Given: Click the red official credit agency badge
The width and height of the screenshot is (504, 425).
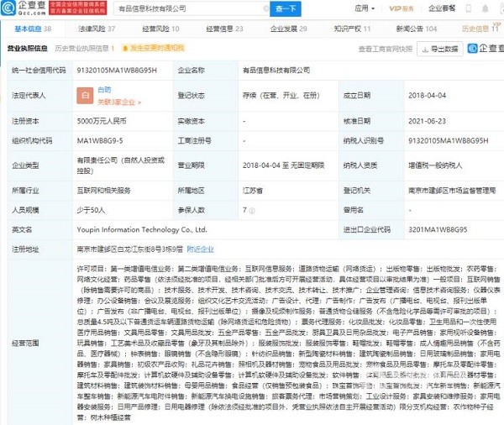Looking at the screenshot, I should (x=78, y=8).
